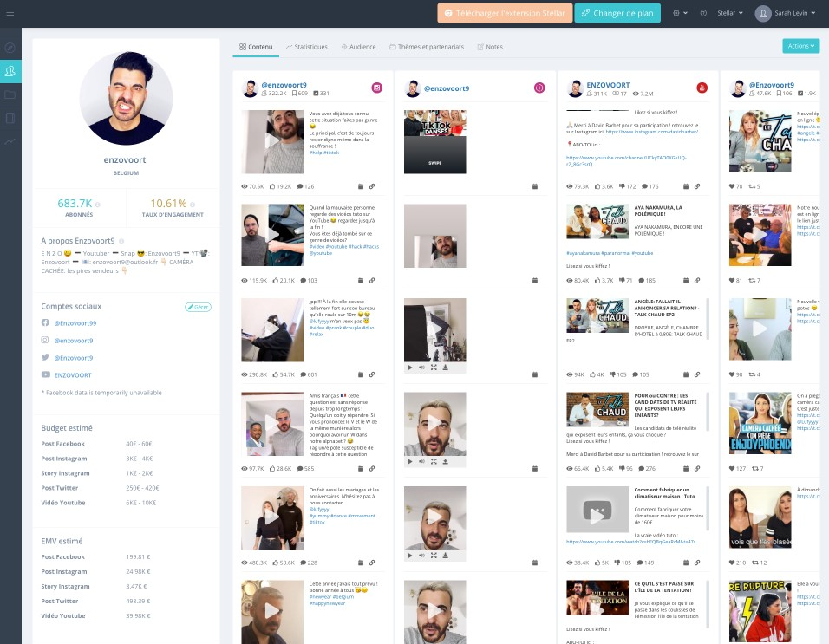Open the Actions dropdown button

[800, 46]
